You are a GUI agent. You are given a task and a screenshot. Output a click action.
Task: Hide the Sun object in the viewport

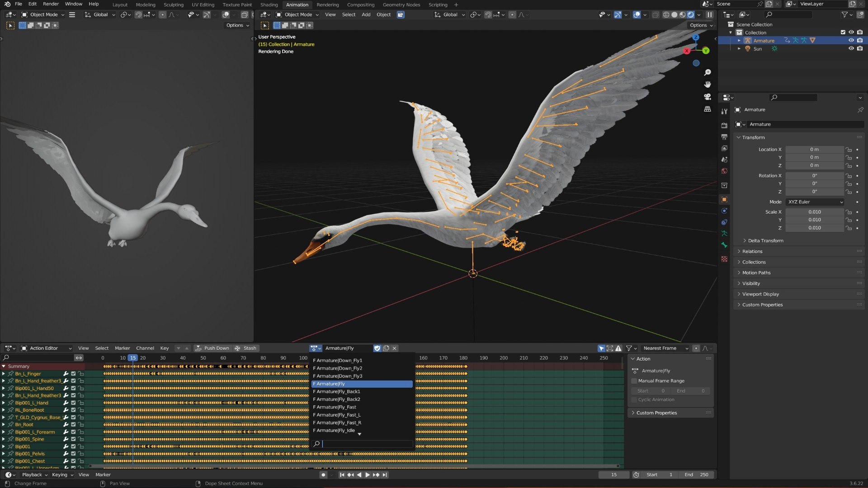851,49
